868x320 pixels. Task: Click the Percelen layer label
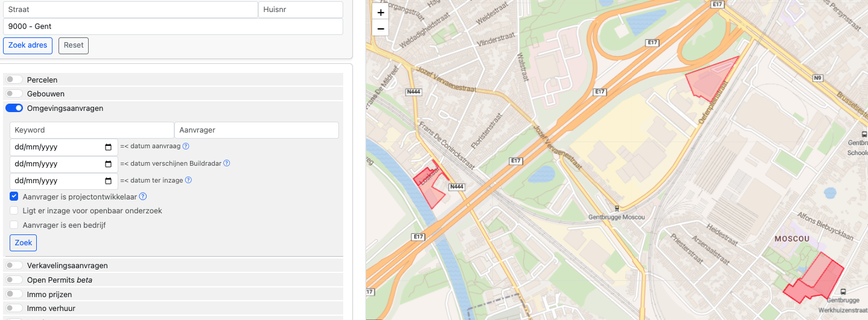point(42,80)
